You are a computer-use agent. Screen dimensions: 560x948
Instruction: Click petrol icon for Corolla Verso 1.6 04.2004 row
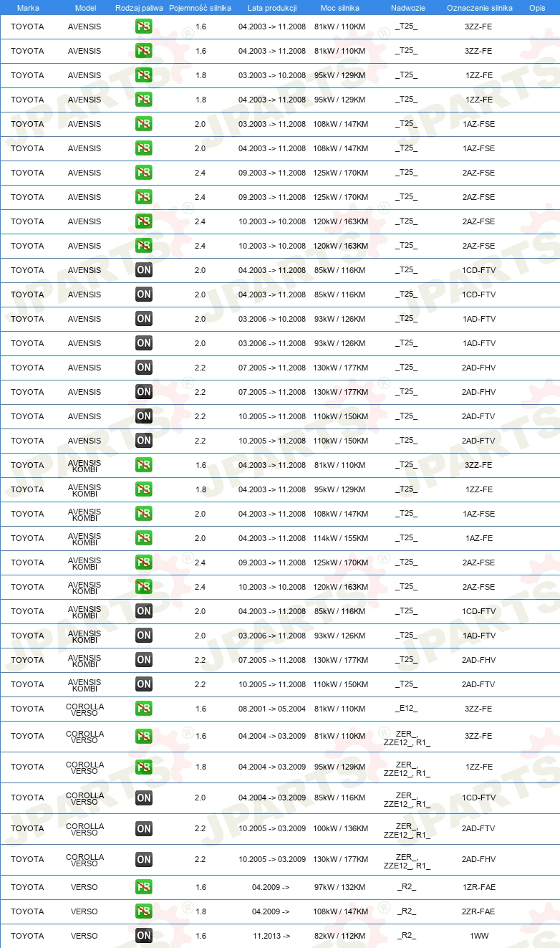pos(144,736)
